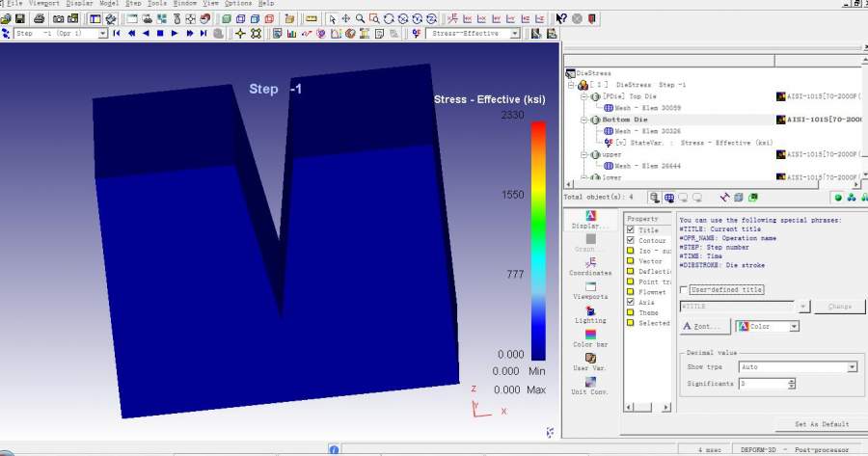Toggle the Title property checkbox
868x456 pixels.
click(630, 230)
